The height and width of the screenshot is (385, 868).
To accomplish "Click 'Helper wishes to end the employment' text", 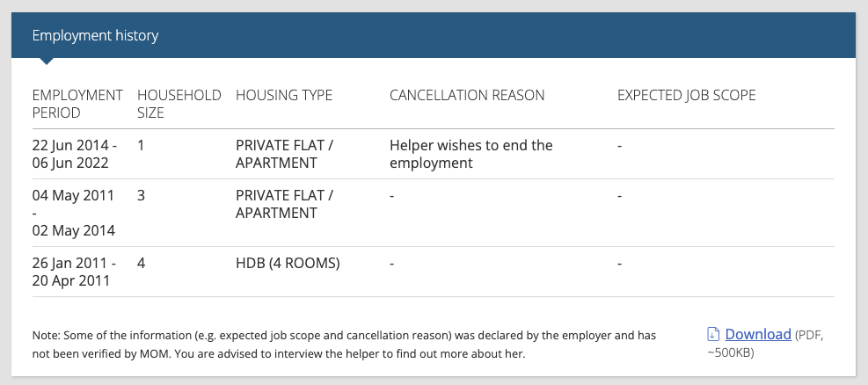I will coord(471,155).
